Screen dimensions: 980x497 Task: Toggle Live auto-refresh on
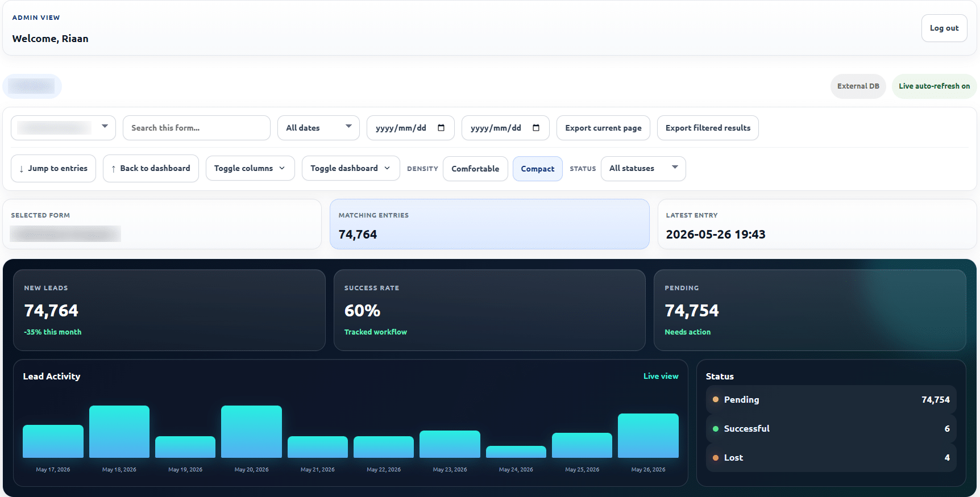[934, 86]
